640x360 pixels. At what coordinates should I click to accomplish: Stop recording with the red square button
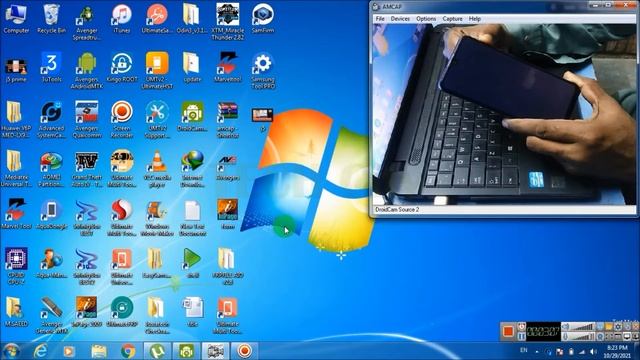click(508, 331)
